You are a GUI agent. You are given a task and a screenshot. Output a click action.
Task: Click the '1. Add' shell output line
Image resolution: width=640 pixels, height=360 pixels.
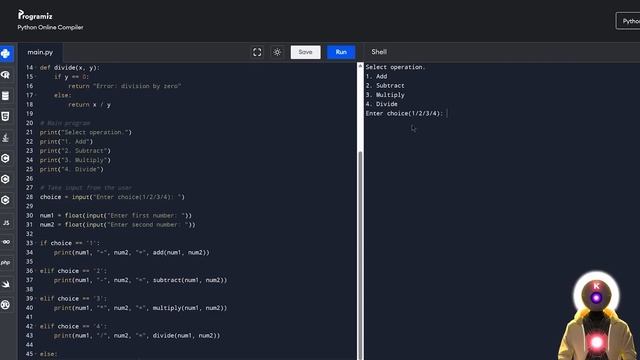[376, 76]
